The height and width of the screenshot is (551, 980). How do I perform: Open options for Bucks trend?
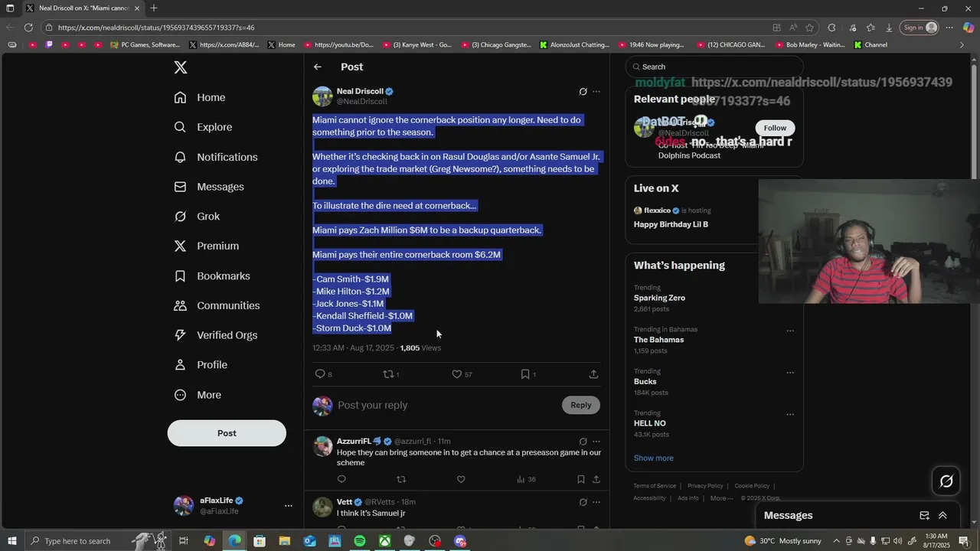790,373
